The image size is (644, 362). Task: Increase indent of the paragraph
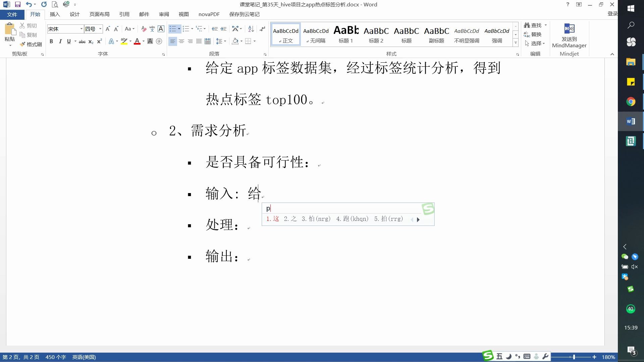point(223,29)
